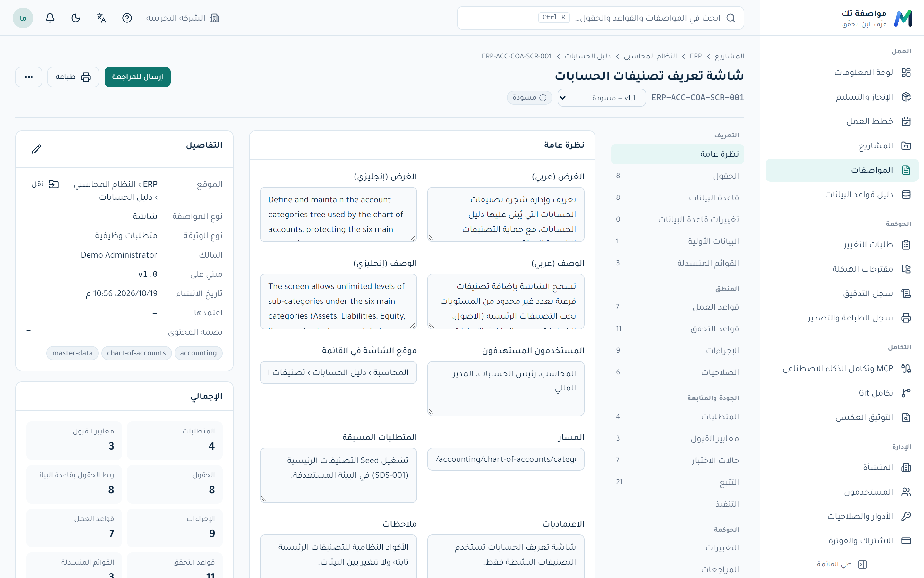The width and height of the screenshot is (924, 578).
Task: Go to المشاريع in sidebar
Action: pyautogui.click(x=842, y=146)
